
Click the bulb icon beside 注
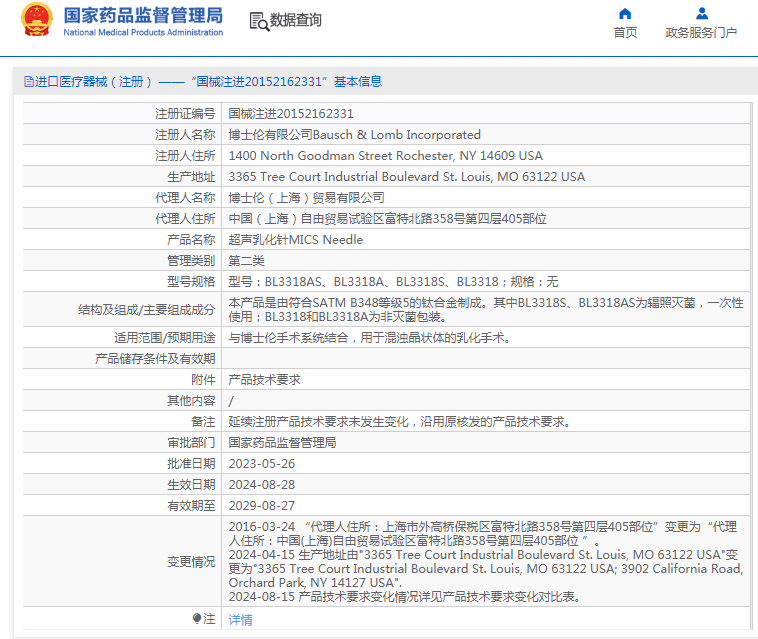pos(196,618)
